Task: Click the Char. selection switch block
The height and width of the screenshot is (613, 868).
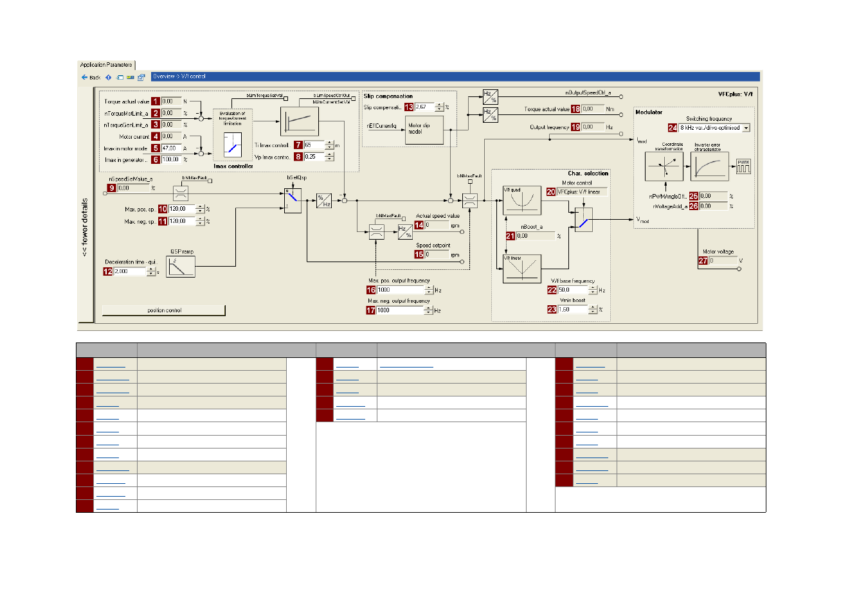Action: pyautogui.click(x=583, y=220)
